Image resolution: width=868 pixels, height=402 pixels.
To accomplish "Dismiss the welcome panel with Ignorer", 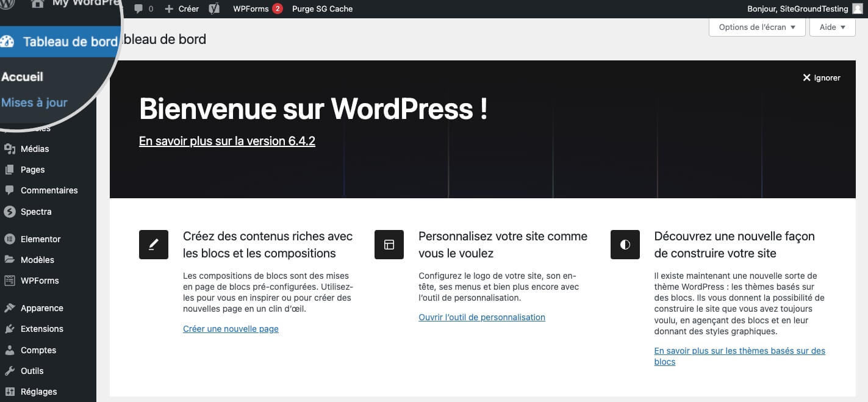I will pos(822,77).
